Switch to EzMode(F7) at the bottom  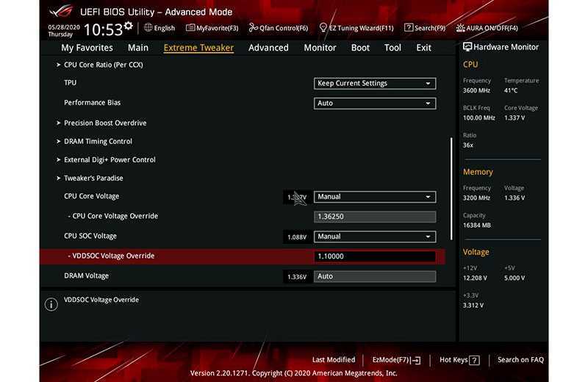396,360
